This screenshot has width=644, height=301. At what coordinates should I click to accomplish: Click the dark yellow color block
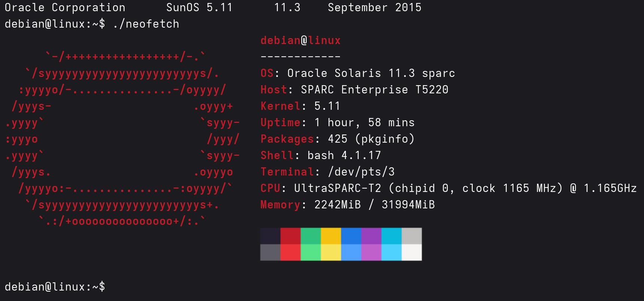point(331,236)
